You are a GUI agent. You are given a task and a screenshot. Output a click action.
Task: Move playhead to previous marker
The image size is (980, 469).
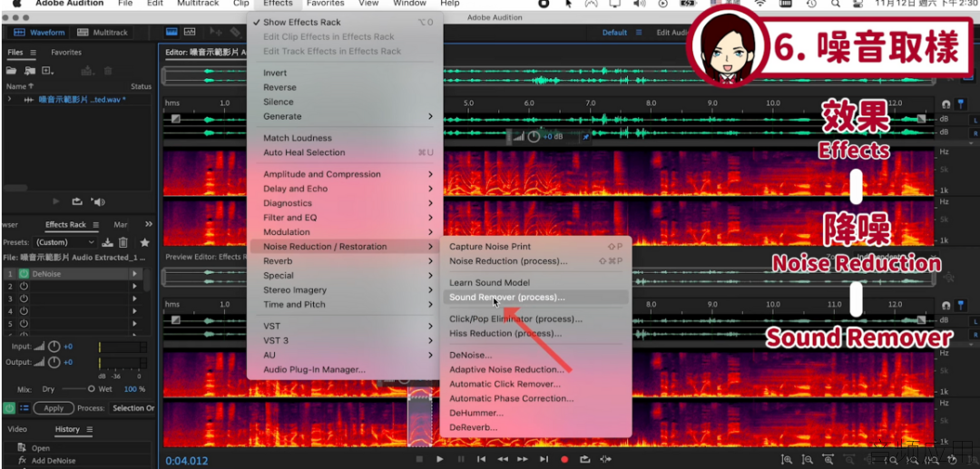point(483,459)
